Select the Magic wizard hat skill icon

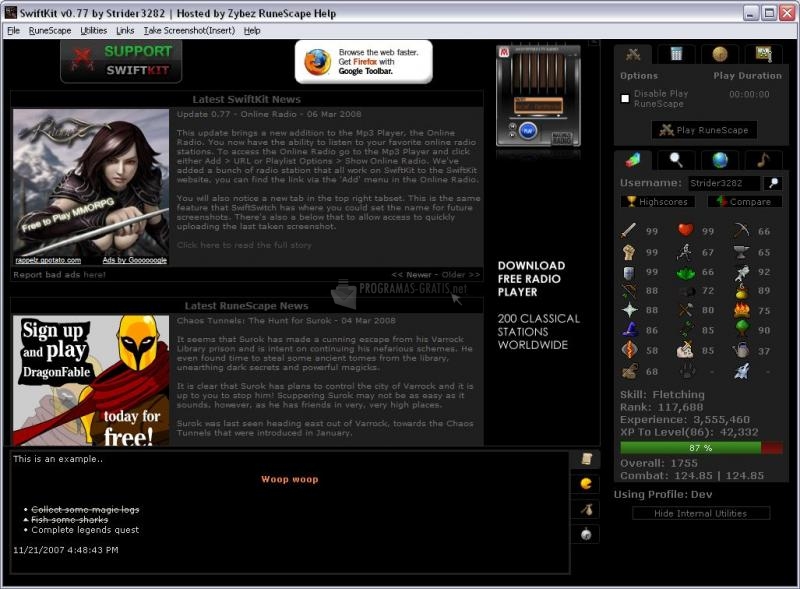point(629,330)
